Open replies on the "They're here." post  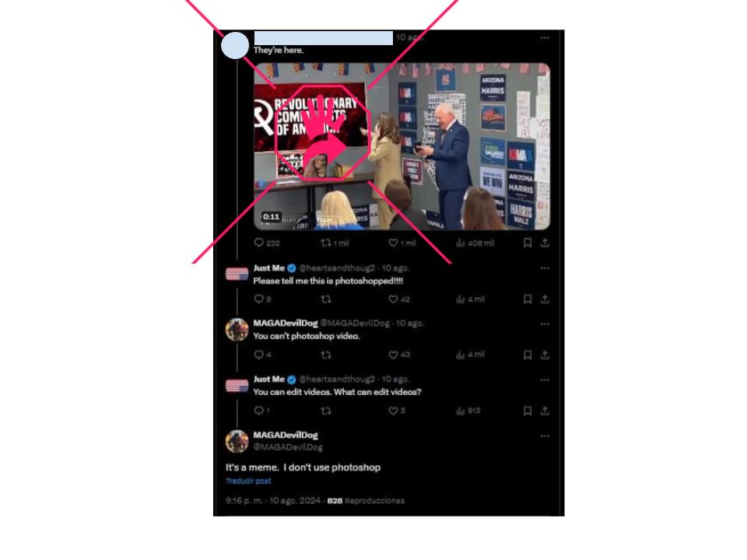pyautogui.click(x=266, y=243)
